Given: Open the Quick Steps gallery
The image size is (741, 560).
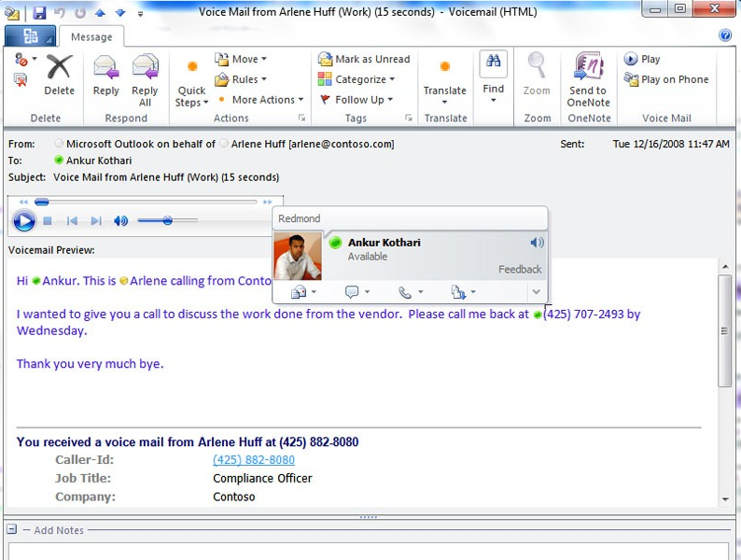Looking at the screenshot, I should pyautogui.click(x=191, y=84).
